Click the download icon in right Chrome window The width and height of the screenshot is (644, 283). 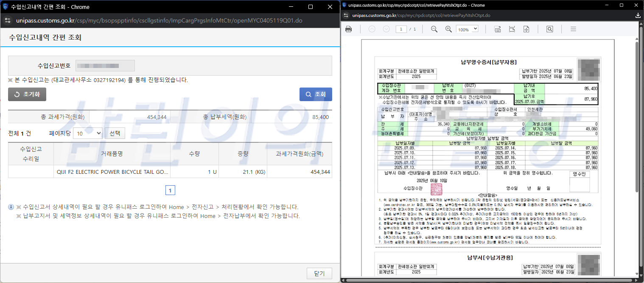point(638,15)
